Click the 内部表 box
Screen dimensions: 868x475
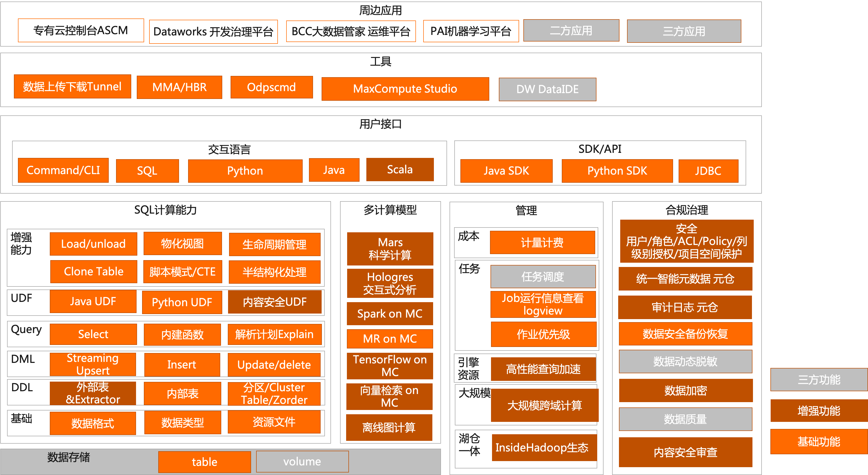(x=183, y=394)
